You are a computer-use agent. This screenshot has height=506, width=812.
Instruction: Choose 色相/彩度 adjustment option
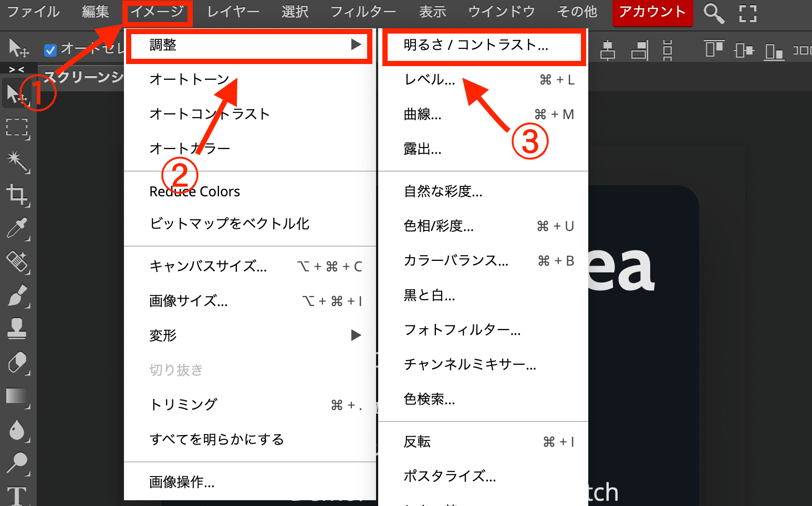(439, 226)
